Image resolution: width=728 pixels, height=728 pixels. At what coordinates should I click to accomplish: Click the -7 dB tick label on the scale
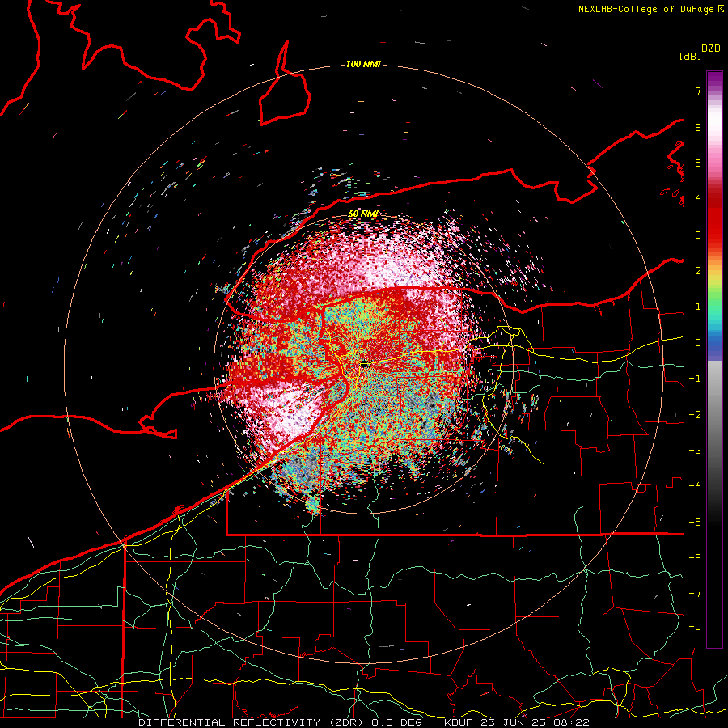[695, 594]
